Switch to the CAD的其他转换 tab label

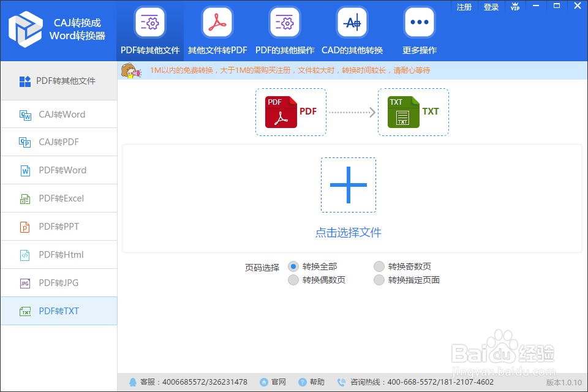click(352, 50)
